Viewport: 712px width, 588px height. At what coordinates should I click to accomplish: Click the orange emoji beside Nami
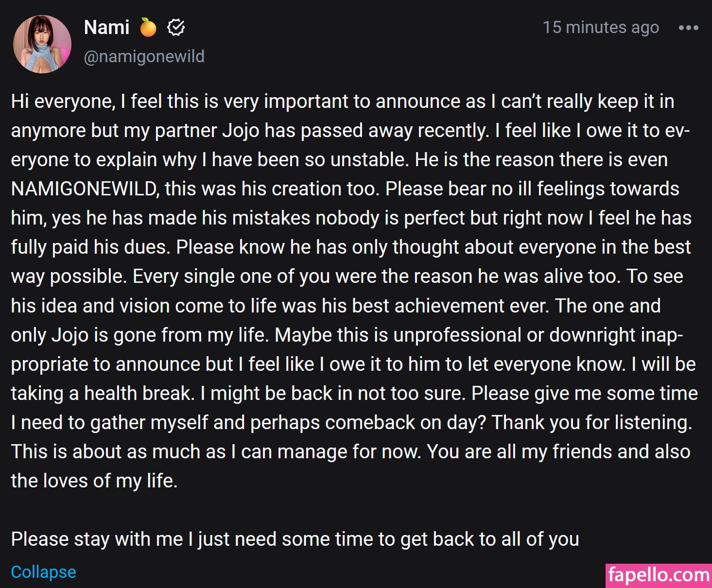pos(148,28)
